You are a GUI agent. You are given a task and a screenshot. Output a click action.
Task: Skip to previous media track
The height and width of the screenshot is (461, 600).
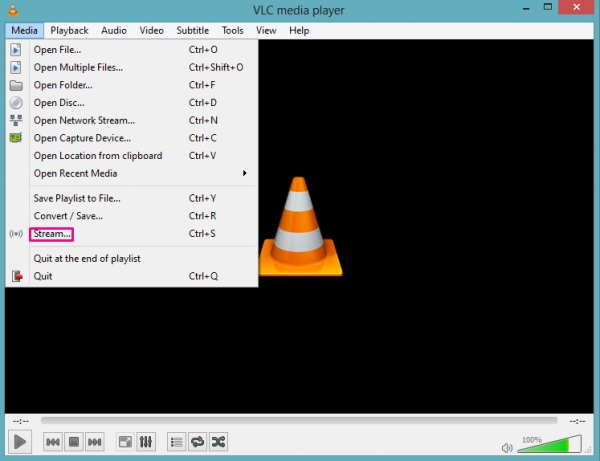[x=53, y=442]
